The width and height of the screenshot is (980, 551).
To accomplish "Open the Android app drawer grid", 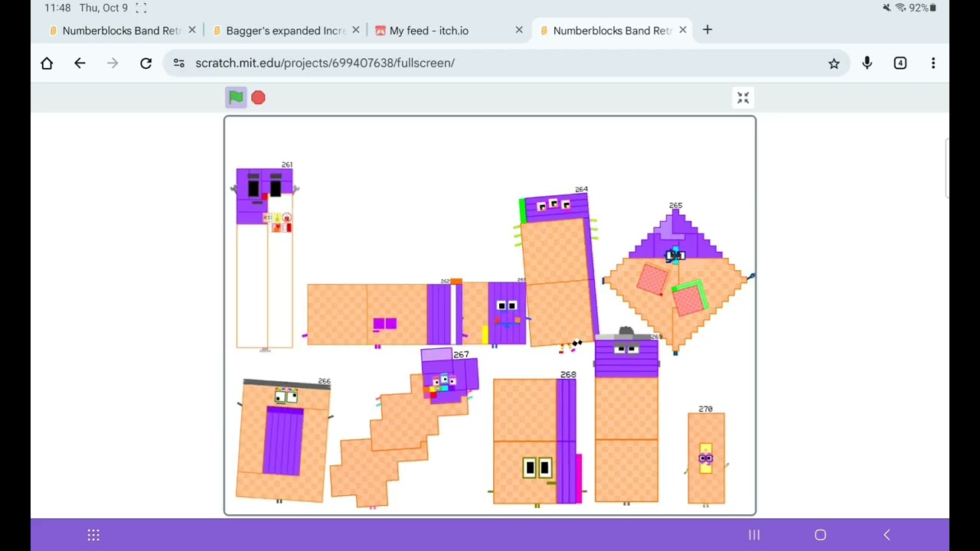I will (x=93, y=535).
